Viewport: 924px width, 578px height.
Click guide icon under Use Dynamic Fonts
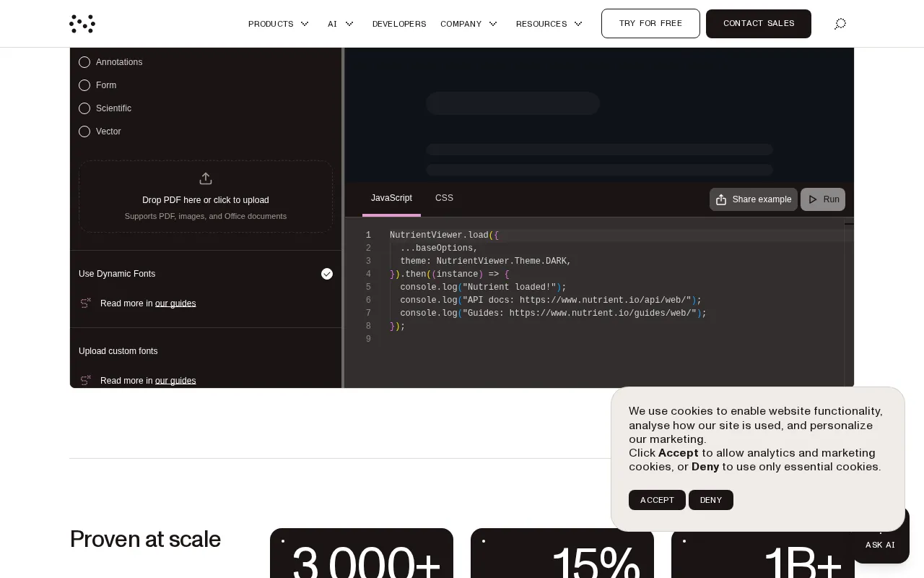click(85, 303)
